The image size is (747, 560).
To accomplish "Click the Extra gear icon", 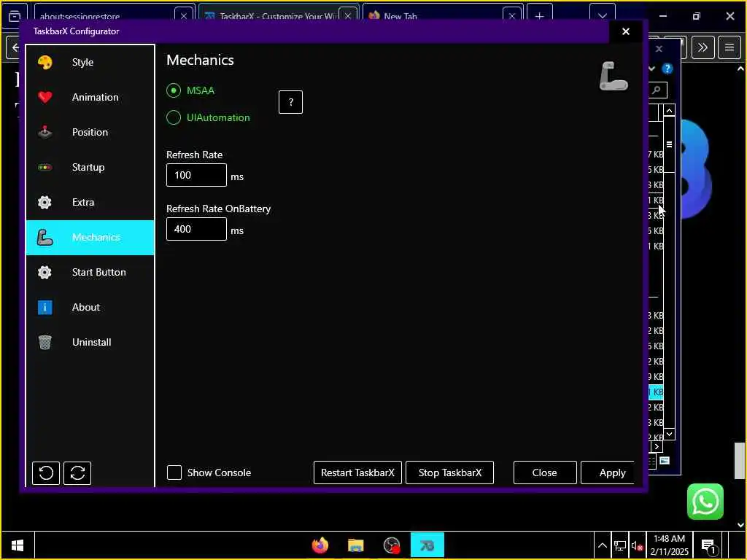I will click(44, 203).
